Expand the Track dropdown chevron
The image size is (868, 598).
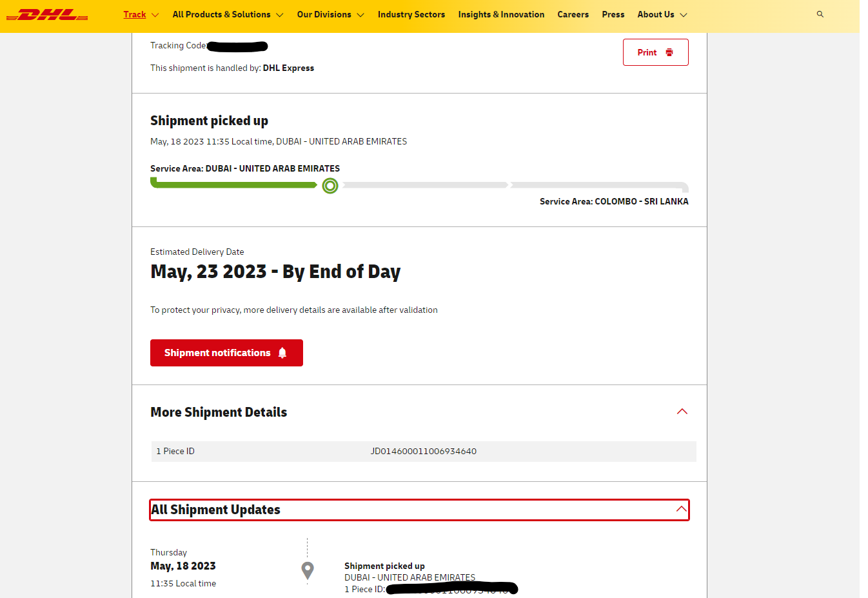[x=155, y=15]
